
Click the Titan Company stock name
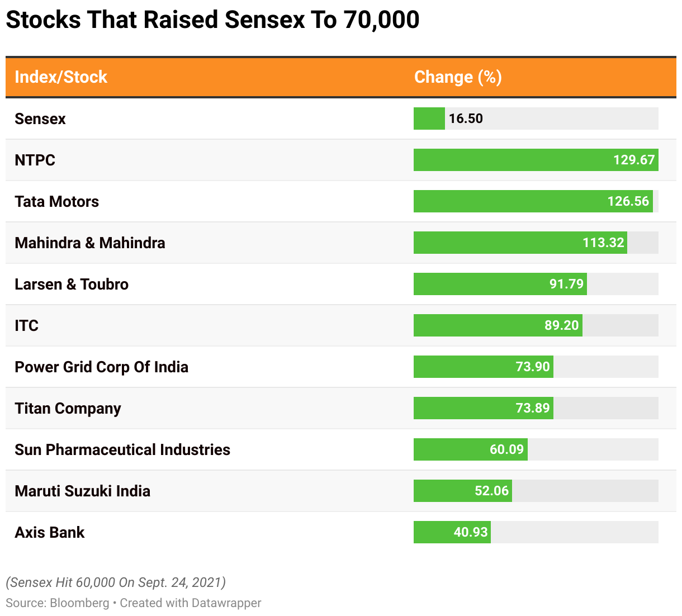pos(68,409)
